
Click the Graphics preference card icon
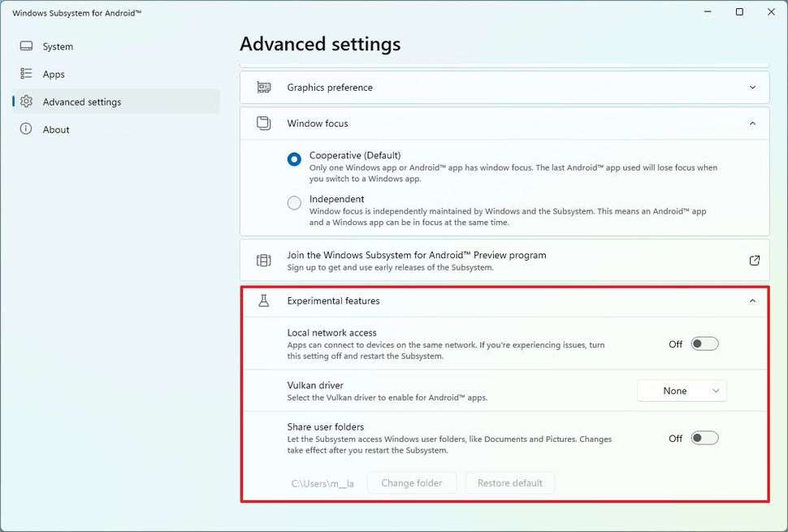coord(264,88)
